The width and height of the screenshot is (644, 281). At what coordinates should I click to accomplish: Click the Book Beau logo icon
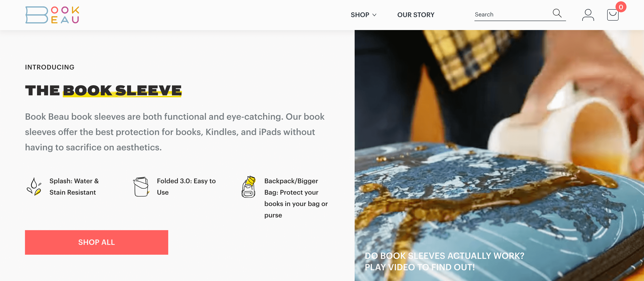point(52,15)
